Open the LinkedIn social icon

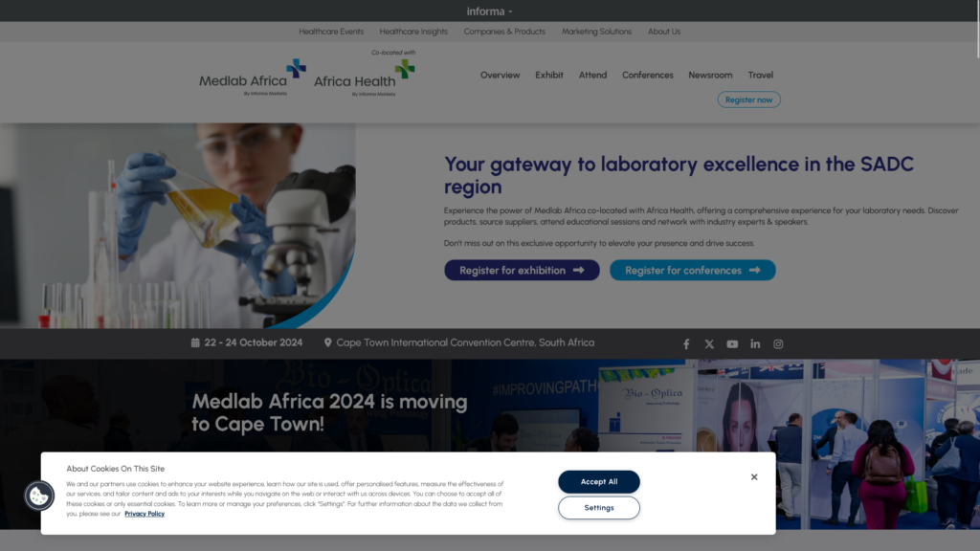pos(756,343)
